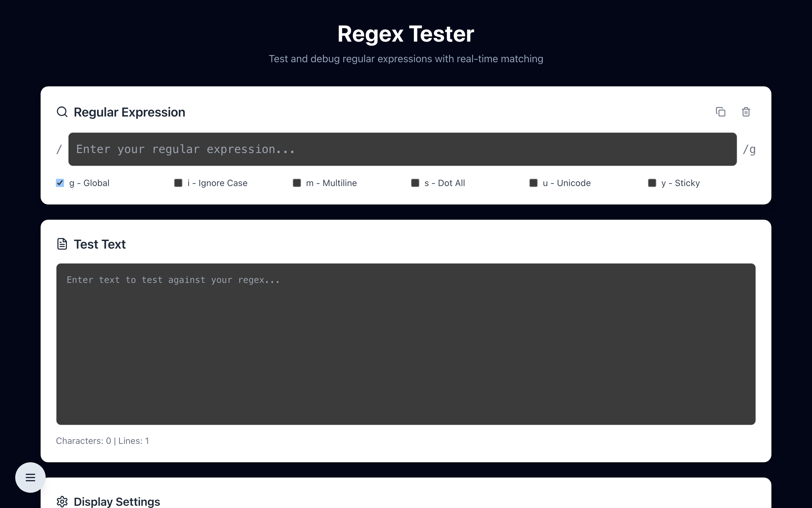
Task: Enable the m - Multiline flag
Action: 297,183
